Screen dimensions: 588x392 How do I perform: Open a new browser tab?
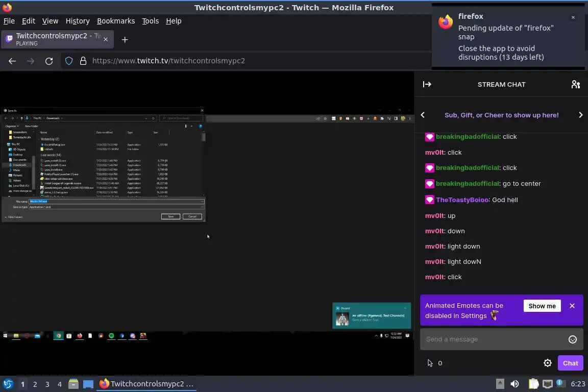tap(125, 39)
